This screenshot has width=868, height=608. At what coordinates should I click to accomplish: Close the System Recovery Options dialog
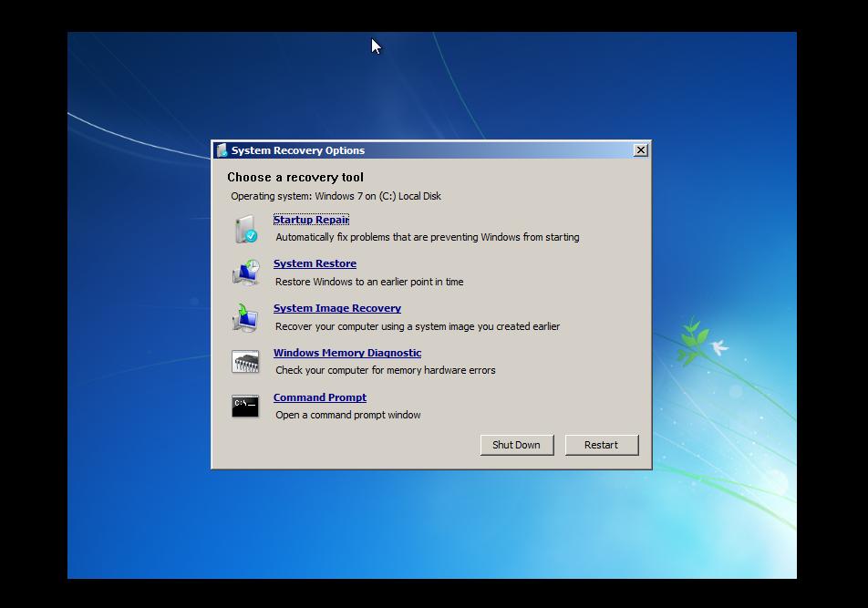click(x=640, y=149)
